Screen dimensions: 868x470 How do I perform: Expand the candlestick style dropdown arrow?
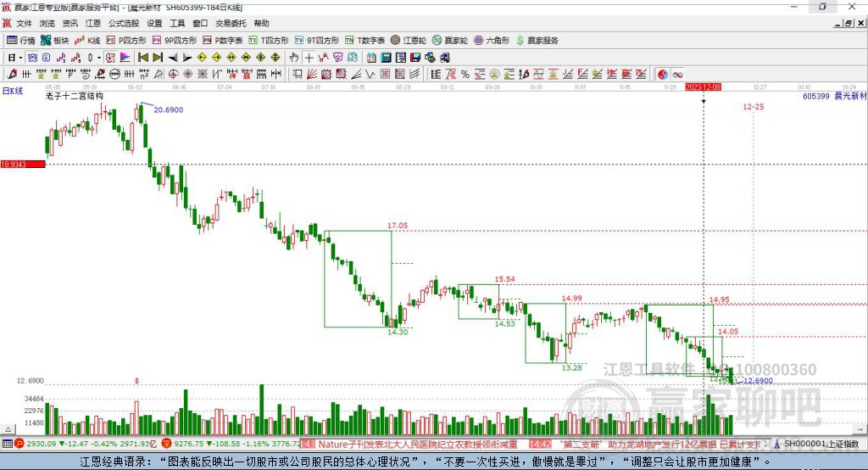pyautogui.click(x=99, y=58)
